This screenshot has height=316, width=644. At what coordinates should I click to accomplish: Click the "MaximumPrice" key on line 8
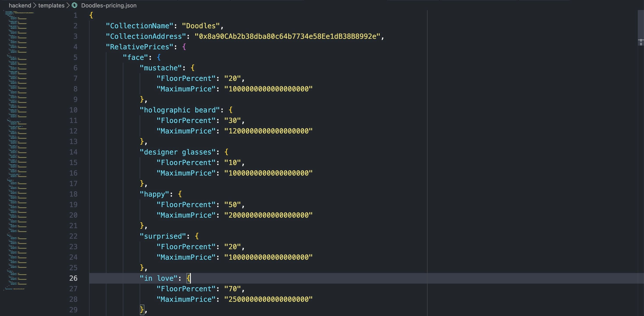coord(186,89)
